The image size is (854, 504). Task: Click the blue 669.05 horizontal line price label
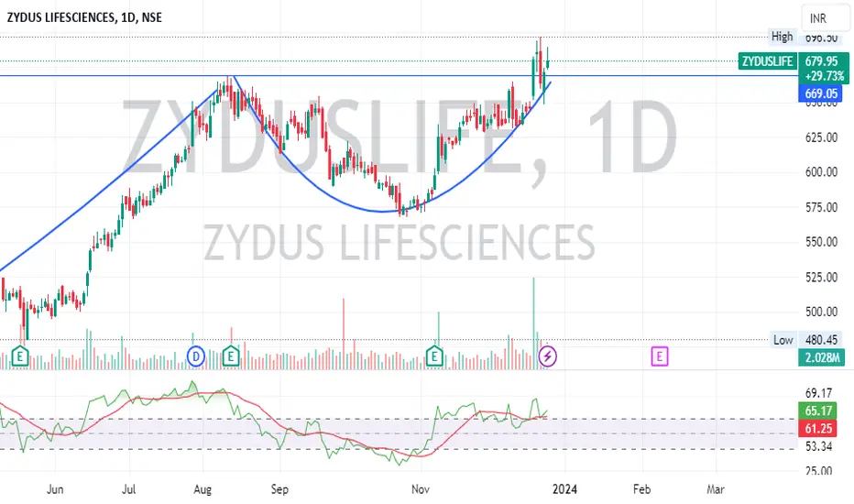point(821,93)
